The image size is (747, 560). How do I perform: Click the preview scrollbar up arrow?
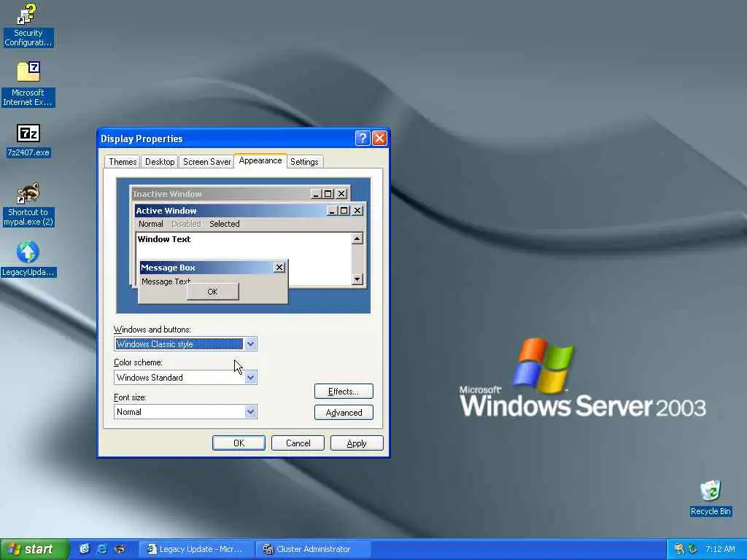[x=357, y=238]
